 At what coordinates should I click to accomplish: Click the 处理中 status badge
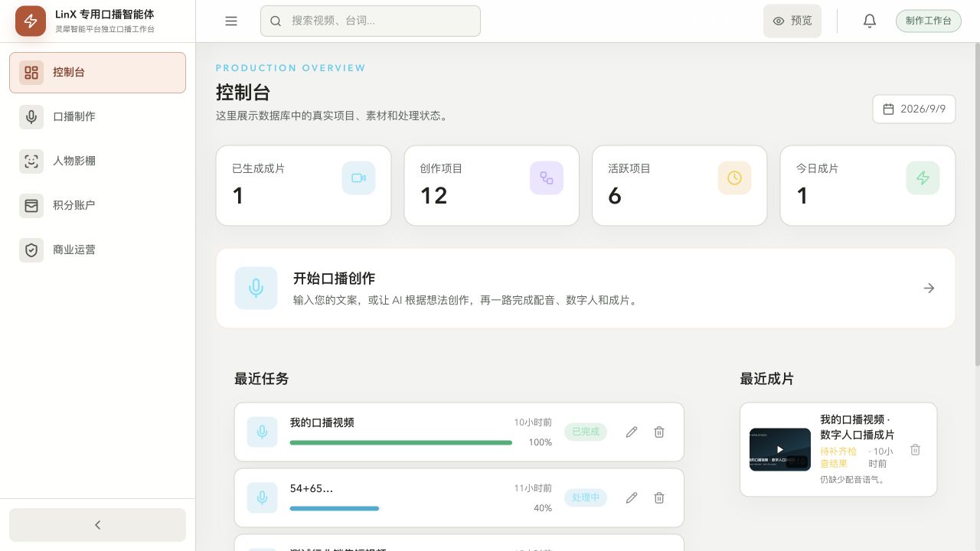tap(586, 497)
